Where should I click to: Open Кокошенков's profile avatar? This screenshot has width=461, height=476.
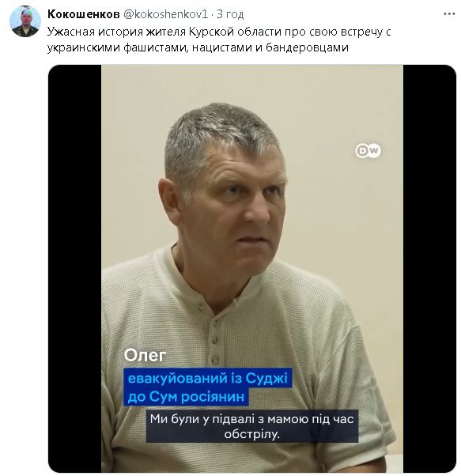pyautogui.click(x=25, y=21)
